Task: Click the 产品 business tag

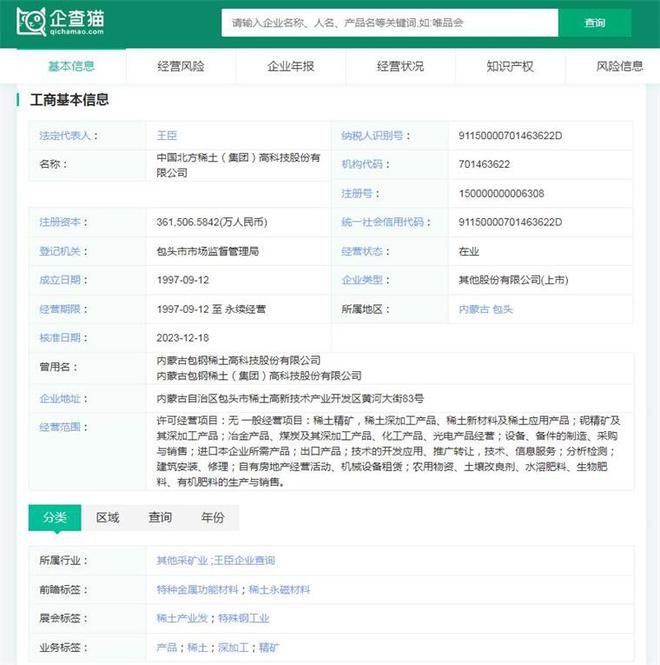Action: [x=167, y=648]
